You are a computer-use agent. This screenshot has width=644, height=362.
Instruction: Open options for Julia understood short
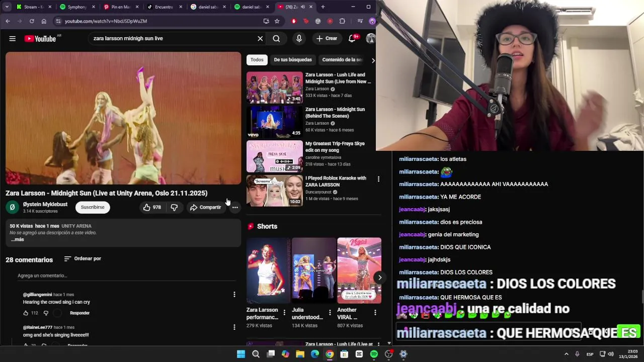[x=330, y=313]
